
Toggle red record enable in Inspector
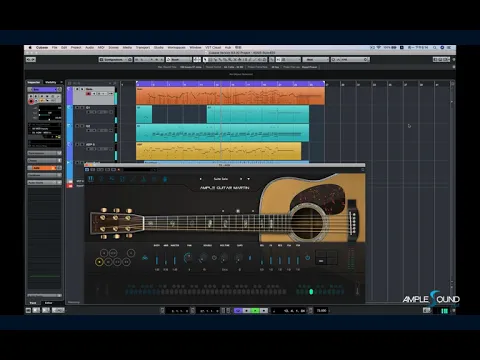point(31,101)
